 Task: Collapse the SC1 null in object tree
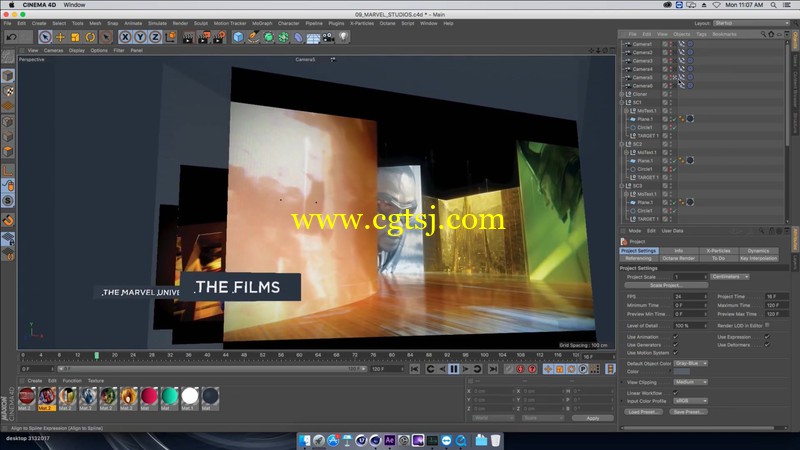click(621, 103)
